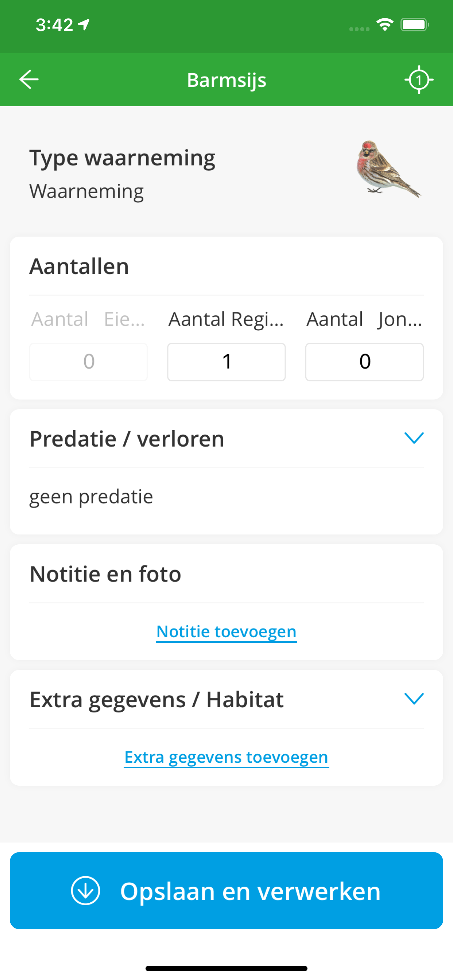Go back using the left arrow
This screenshot has width=453, height=980.
tap(29, 79)
